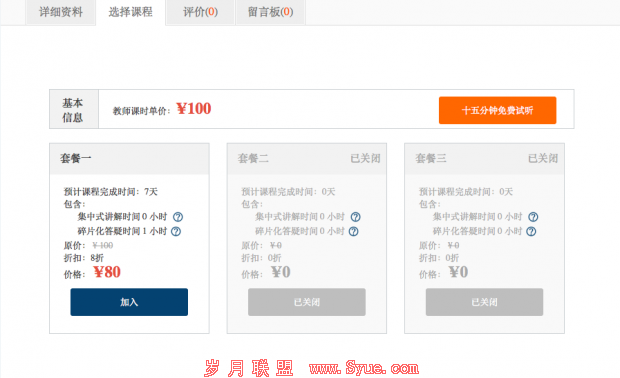Switch to the 详细资料 tab
Screen dimensions: 620x378
pyautogui.click(x=60, y=12)
